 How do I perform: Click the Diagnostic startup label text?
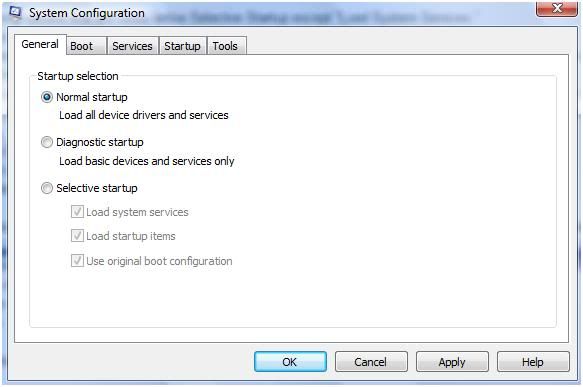coord(100,142)
